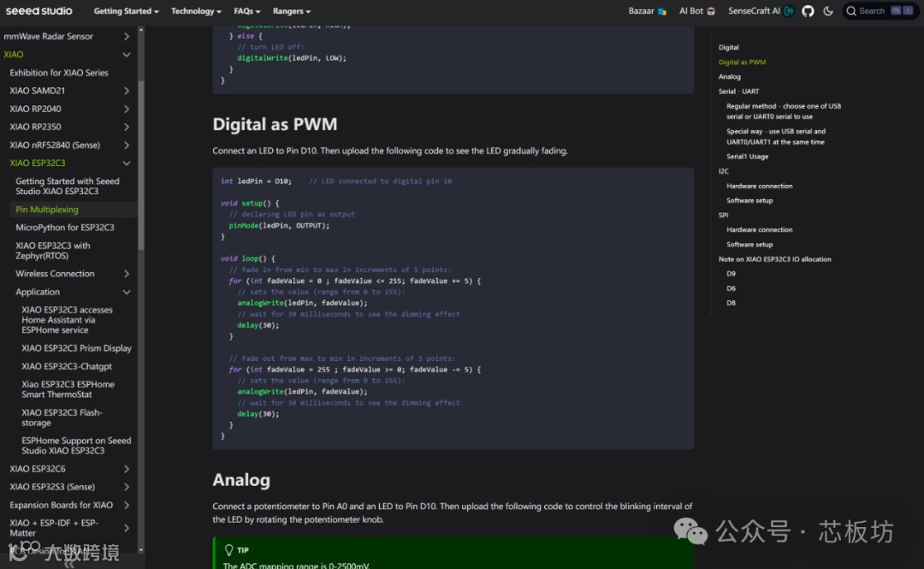
Task: Open ESPHome Support on Seeed Studio XIAO ESP32C3
Action: 76,445
